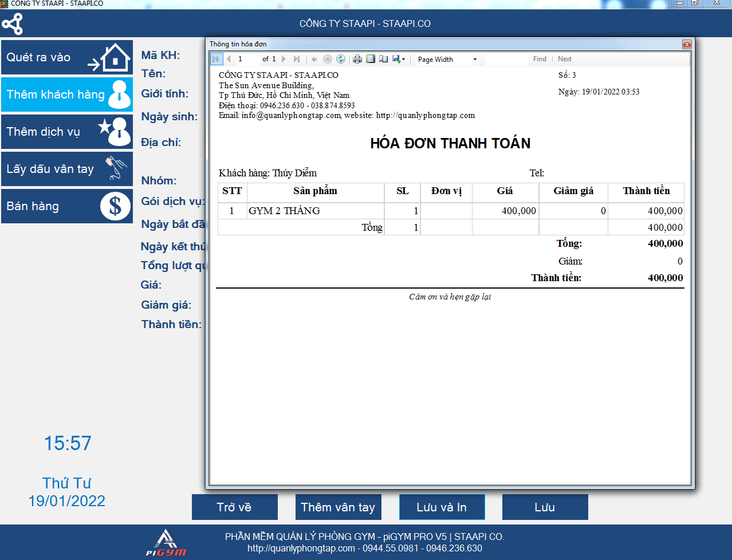Click the Find text search box

(506, 59)
